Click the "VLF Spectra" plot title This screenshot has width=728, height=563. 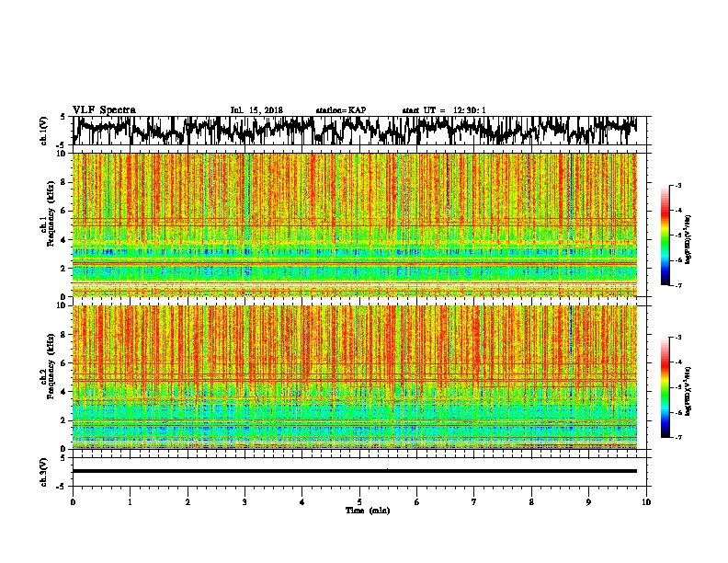(x=104, y=110)
